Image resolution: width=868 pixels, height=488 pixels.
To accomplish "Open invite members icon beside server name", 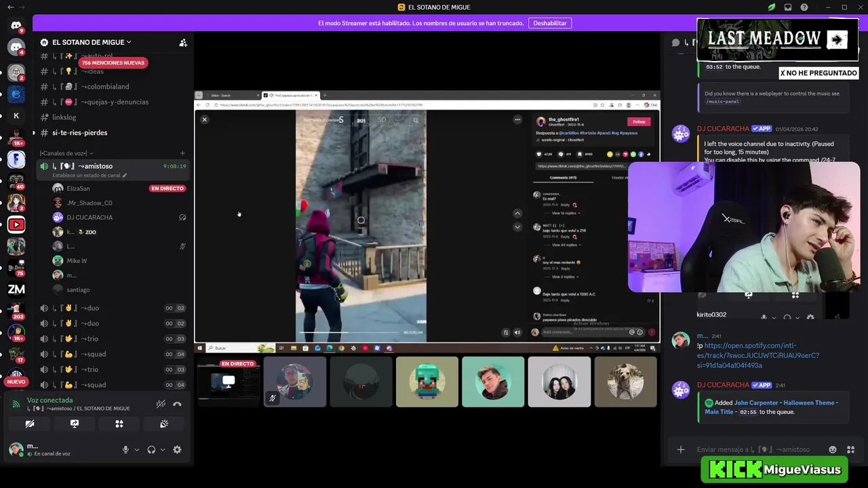I will pos(183,42).
